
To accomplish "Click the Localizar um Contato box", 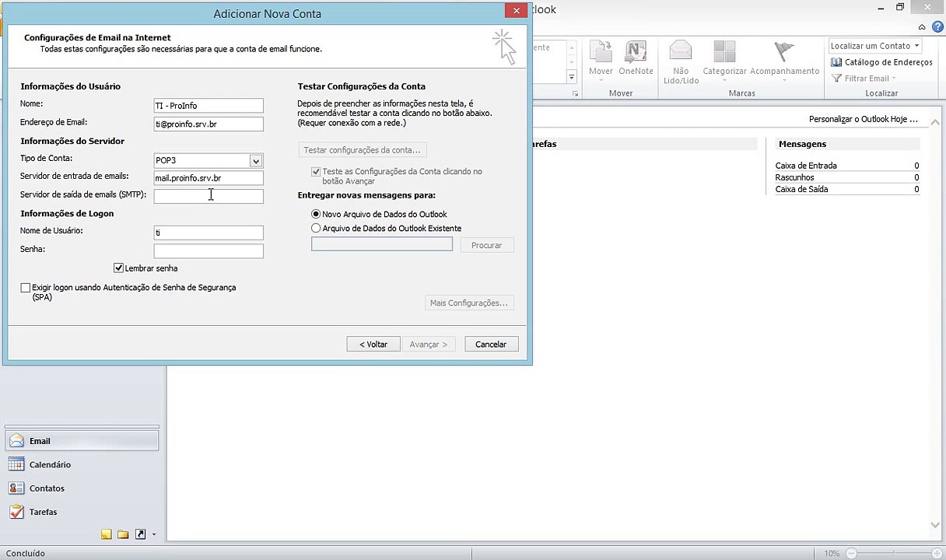I will [875, 46].
